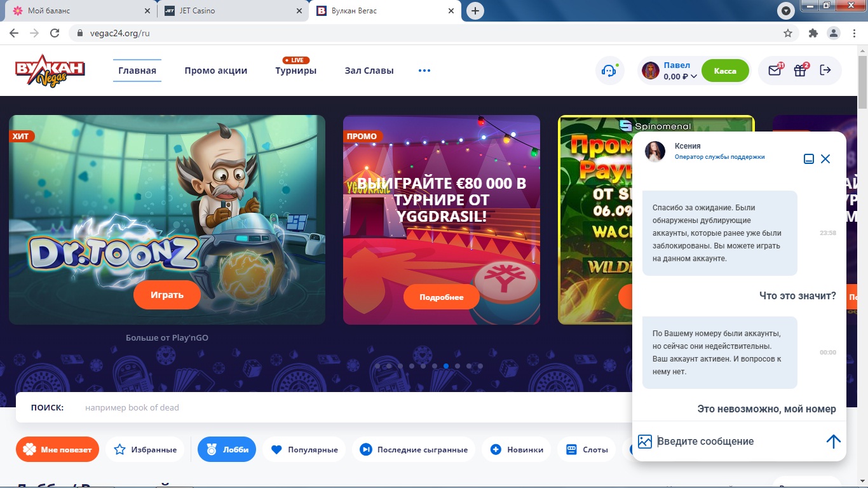Click the site lock icon in address bar
The width and height of the screenshot is (868, 488).
point(80,33)
